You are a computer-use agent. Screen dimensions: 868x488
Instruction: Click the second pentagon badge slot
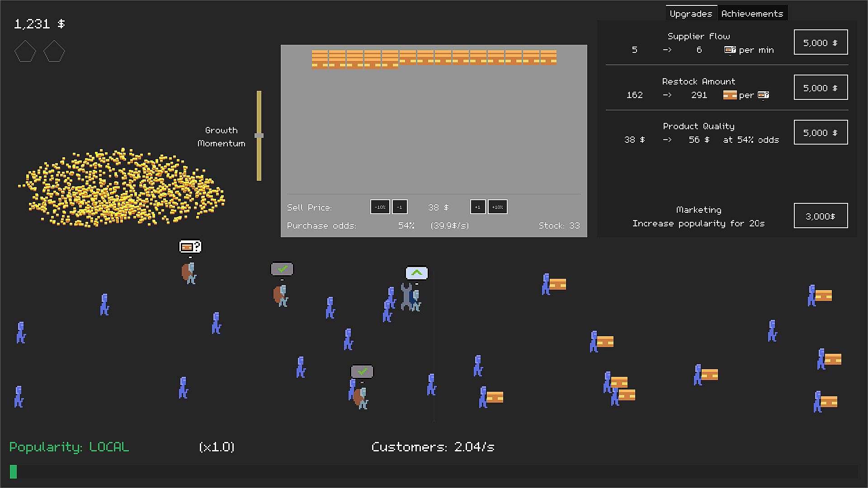coord(54,52)
